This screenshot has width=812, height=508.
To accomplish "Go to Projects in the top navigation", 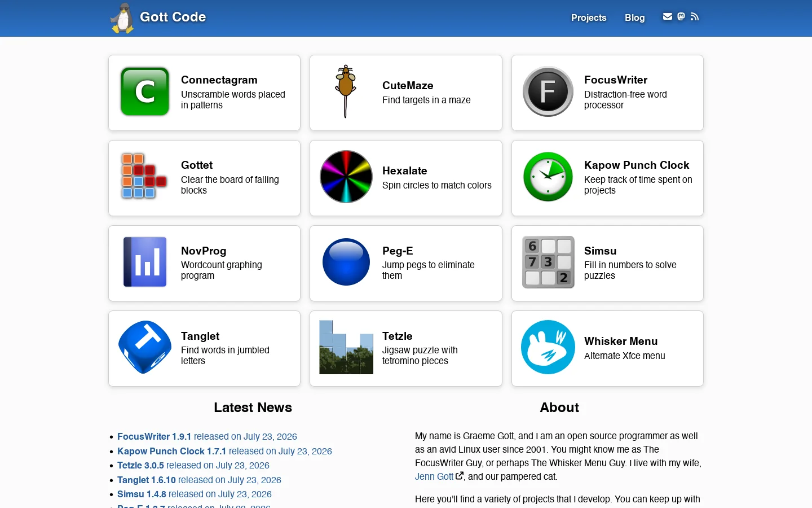I will [x=589, y=17].
